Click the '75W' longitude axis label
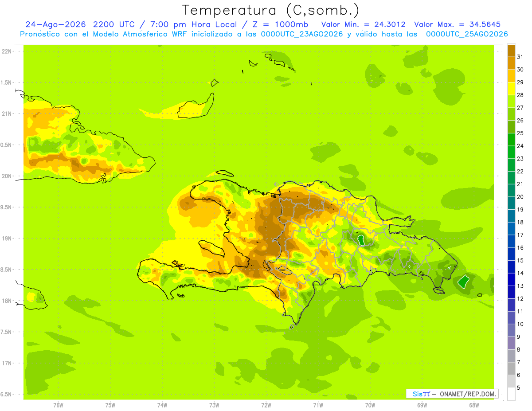532x411 pixels. pyautogui.click(x=110, y=405)
